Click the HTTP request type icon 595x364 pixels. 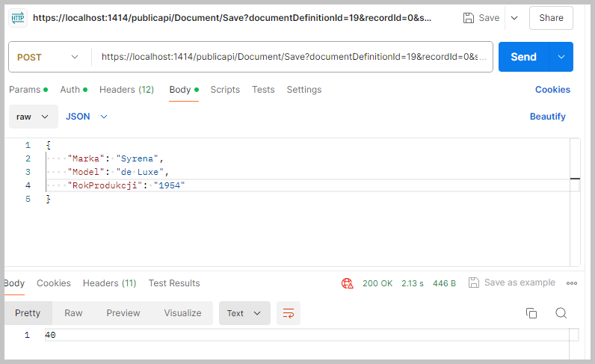pyautogui.click(x=18, y=18)
